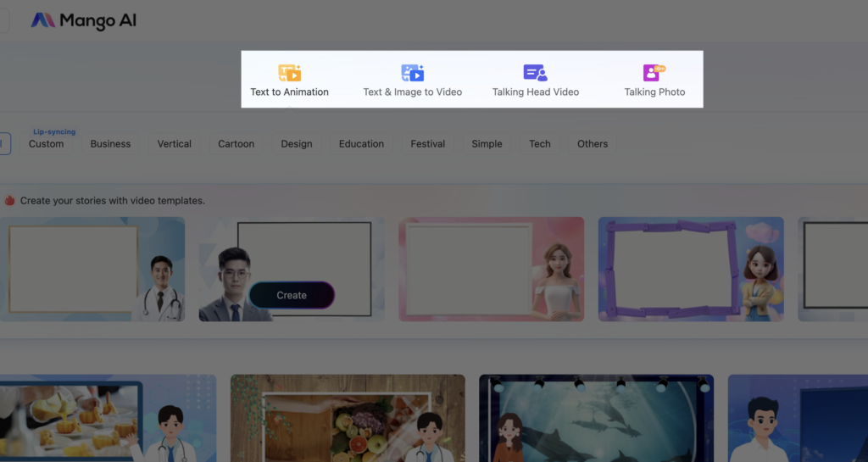Click the Talking Photo icon
This screenshot has height=462, width=868.
click(x=654, y=73)
